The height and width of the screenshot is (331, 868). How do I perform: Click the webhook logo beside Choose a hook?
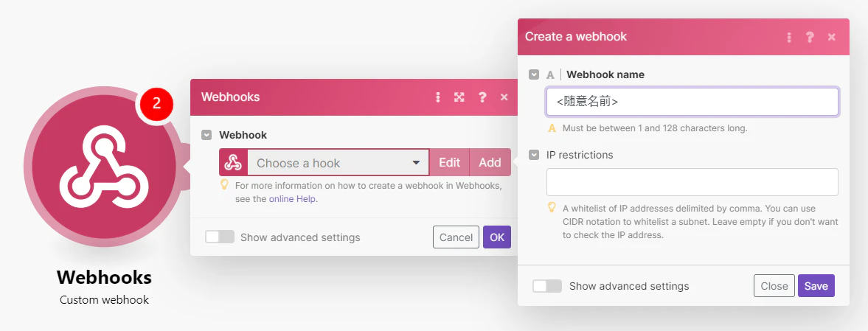(x=234, y=162)
